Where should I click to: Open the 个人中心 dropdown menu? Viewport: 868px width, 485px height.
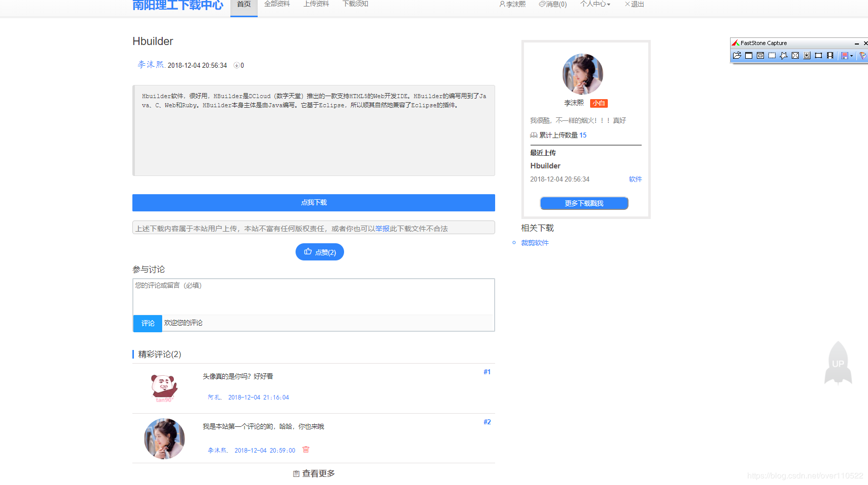pyautogui.click(x=595, y=4)
